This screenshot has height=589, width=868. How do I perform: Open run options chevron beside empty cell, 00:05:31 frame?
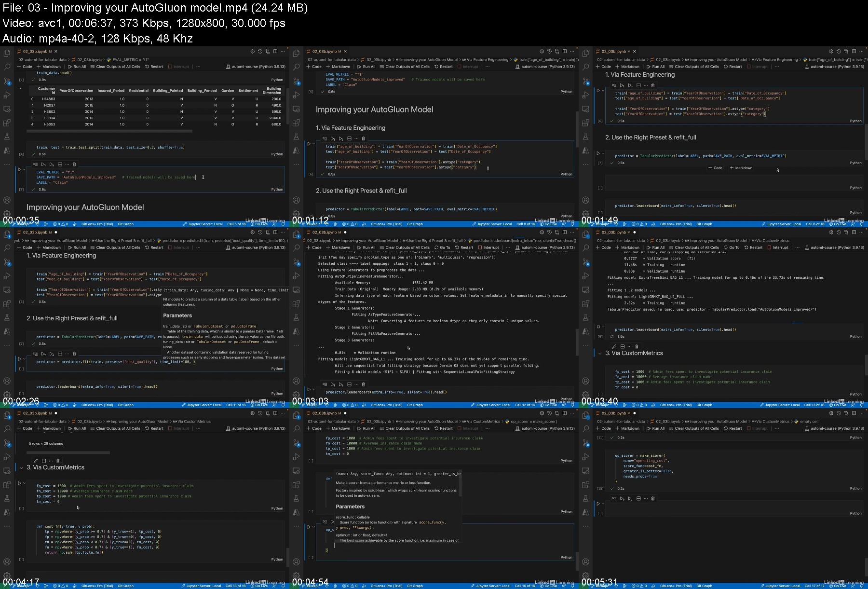(x=603, y=504)
